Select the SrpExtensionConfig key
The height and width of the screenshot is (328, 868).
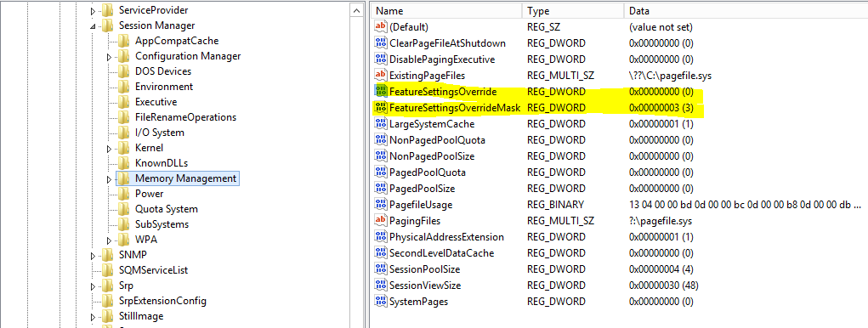tap(162, 301)
